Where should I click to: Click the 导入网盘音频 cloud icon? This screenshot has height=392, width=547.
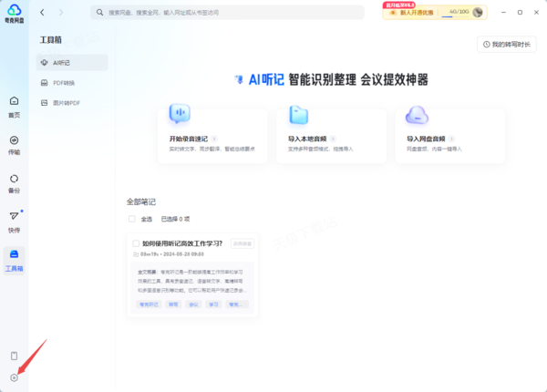point(418,114)
